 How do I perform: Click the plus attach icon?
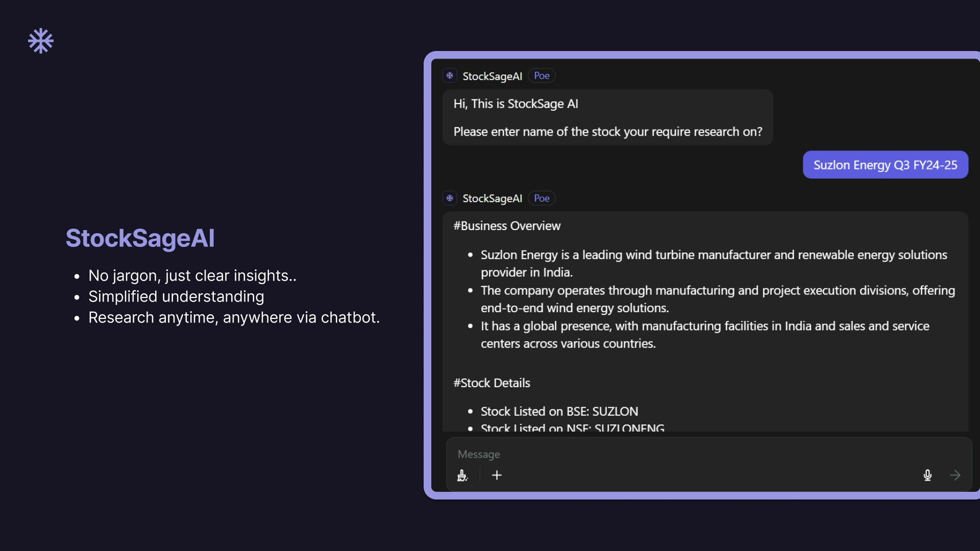click(497, 475)
